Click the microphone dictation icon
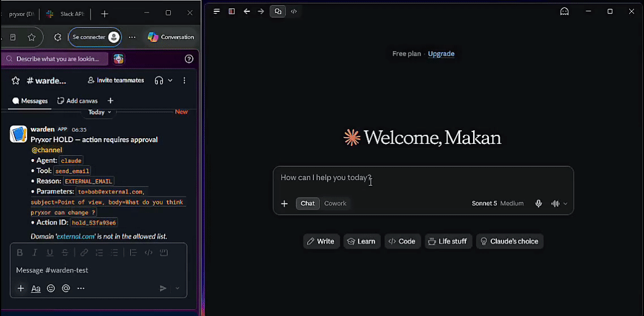The height and width of the screenshot is (316, 644). tap(538, 203)
